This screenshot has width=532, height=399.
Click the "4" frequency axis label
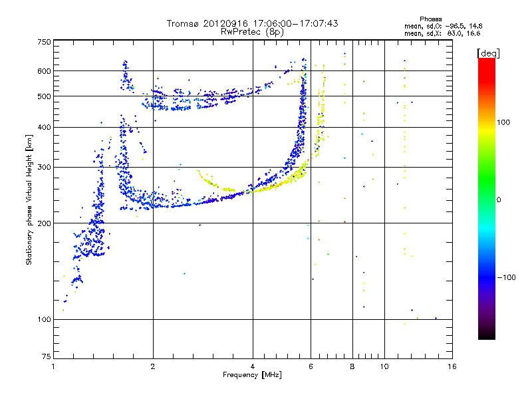[253, 366]
